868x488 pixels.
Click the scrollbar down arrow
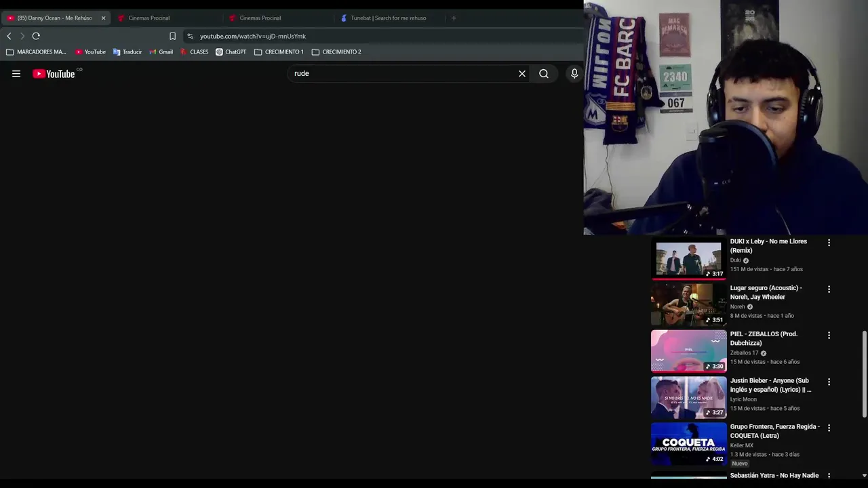click(864, 476)
